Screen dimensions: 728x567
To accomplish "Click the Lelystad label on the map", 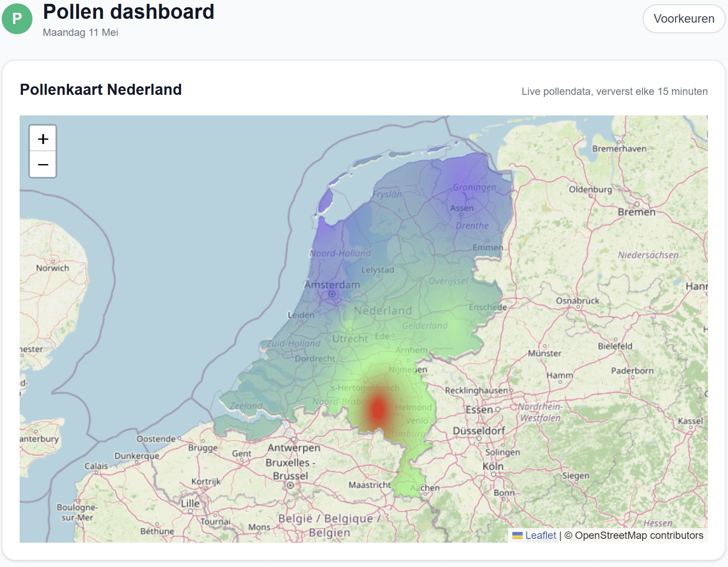I will coord(377,270).
